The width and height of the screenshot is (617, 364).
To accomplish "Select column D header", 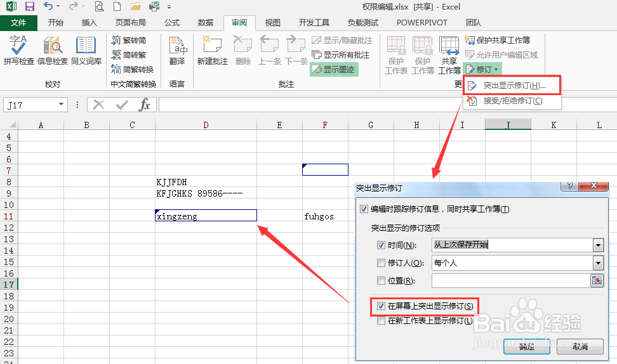I will pos(206,124).
